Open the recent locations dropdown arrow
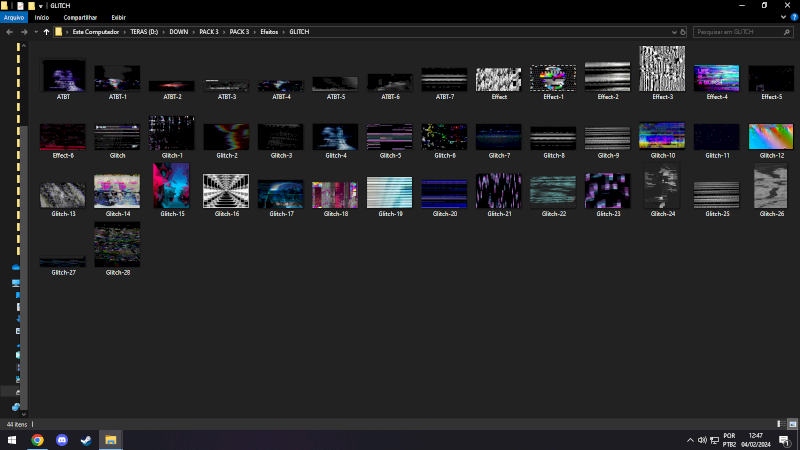Image resolution: width=800 pixels, height=450 pixels. [36, 32]
